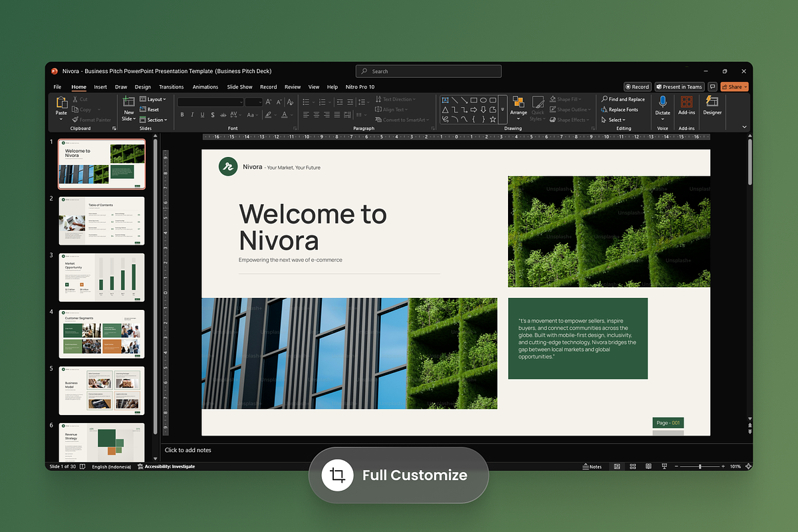
Task: Open the Designer pane
Action: (x=712, y=104)
